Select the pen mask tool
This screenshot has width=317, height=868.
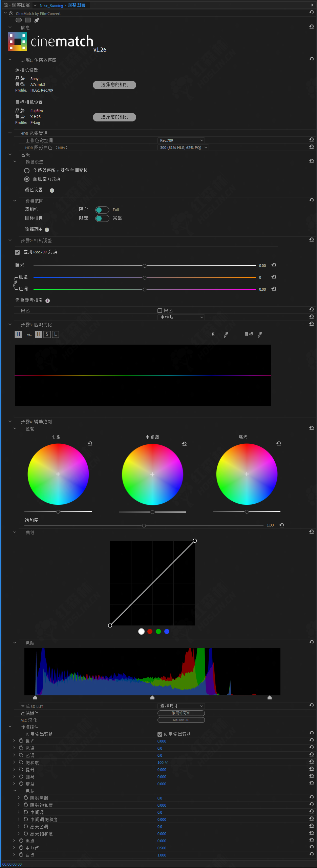[x=37, y=20]
